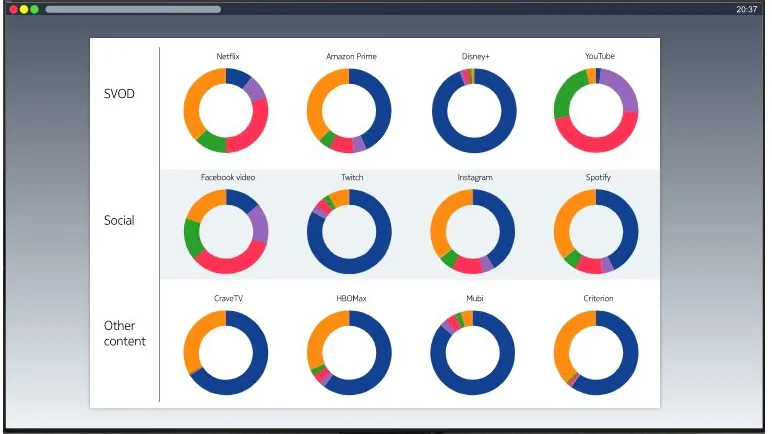Click the 20:37 clock in title bar
772x434 pixels.
(746, 9)
